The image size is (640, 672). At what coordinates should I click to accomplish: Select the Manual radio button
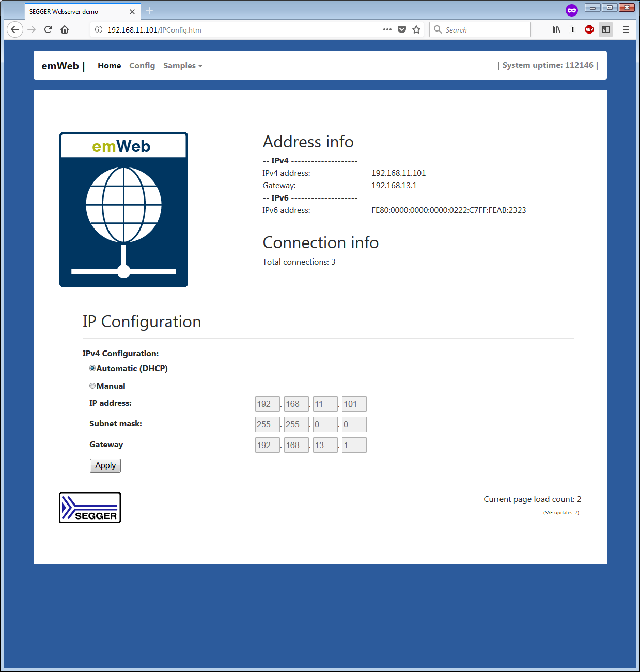click(x=92, y=386)
